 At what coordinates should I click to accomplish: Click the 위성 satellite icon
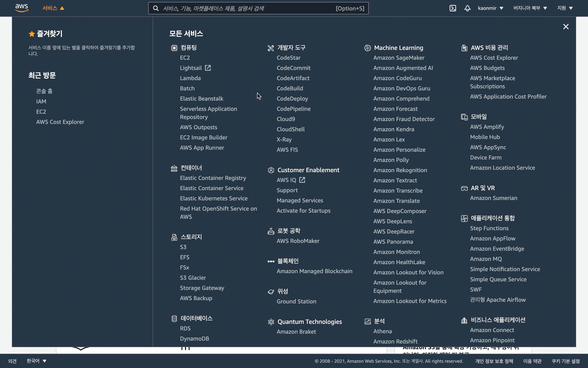[271, 292]
